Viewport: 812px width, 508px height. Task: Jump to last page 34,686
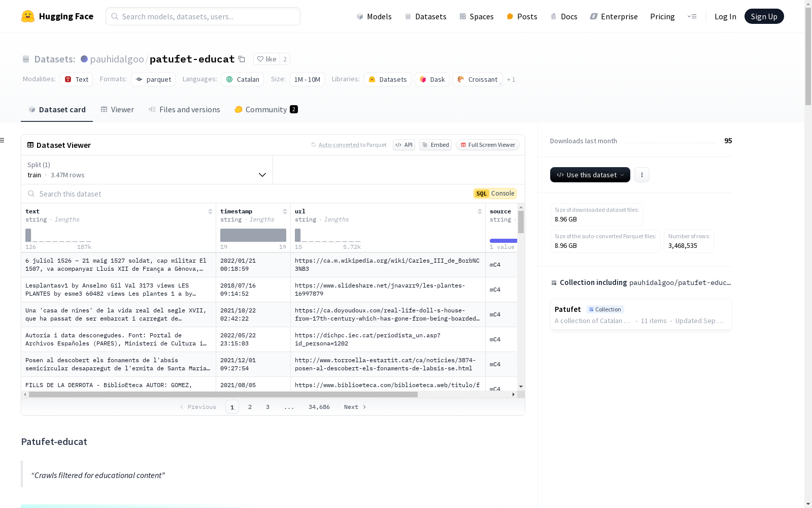click(x=319, y=407)
